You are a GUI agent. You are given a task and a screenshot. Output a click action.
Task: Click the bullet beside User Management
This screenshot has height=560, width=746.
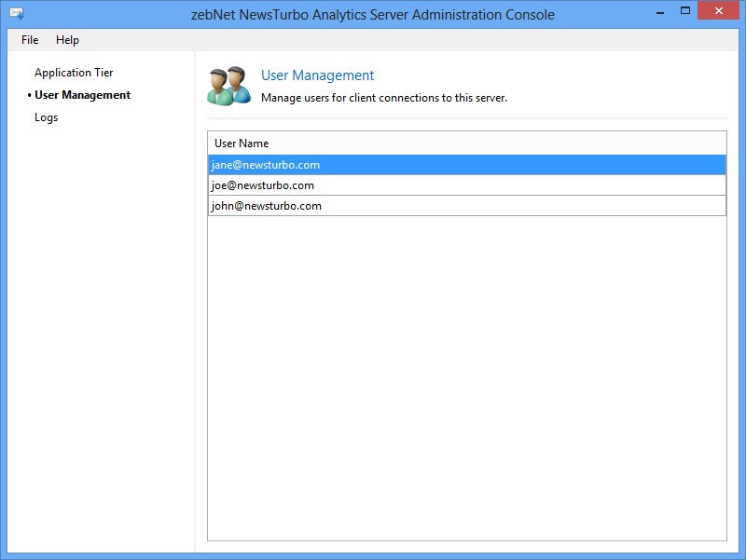pyautogui.click(x=30, y=95)
